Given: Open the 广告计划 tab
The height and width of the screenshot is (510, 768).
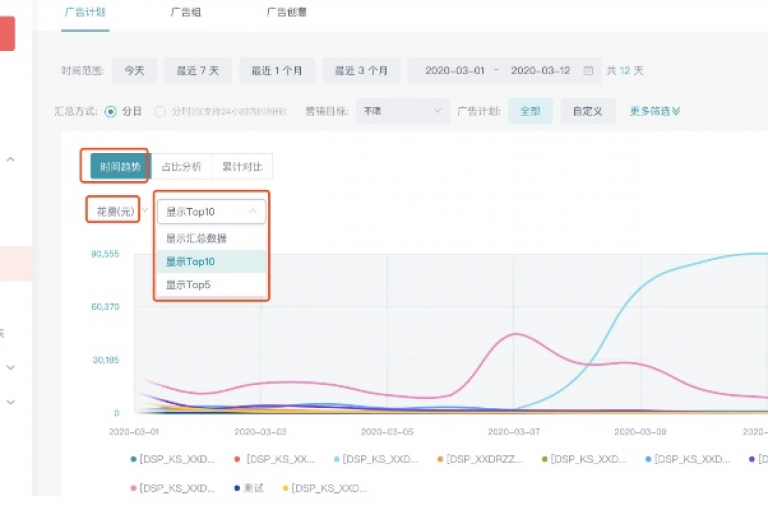Looking at the screenshot, I should (x=85, y=12).
